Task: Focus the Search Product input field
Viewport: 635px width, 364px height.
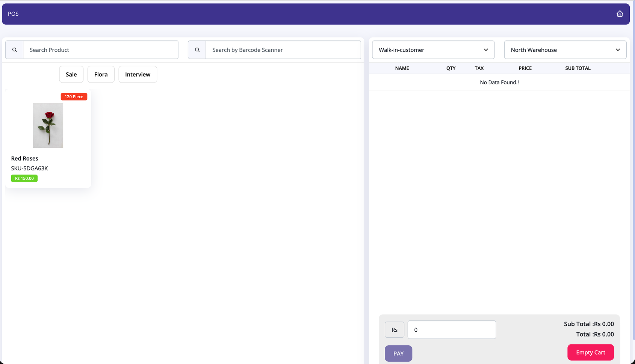Action: (x=101, y=50)
